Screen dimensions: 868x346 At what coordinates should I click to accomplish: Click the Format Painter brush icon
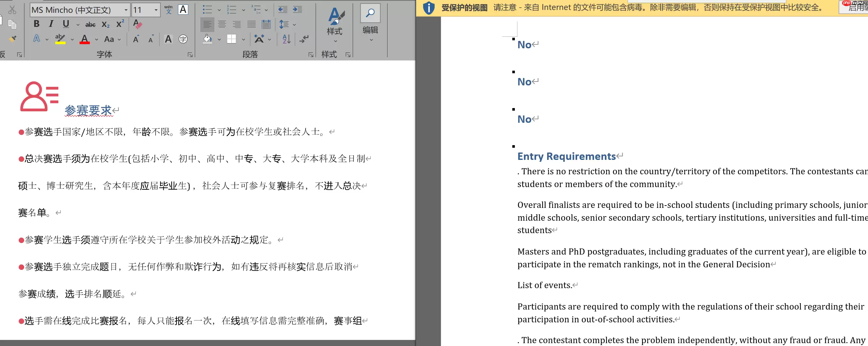click(12, 39)
